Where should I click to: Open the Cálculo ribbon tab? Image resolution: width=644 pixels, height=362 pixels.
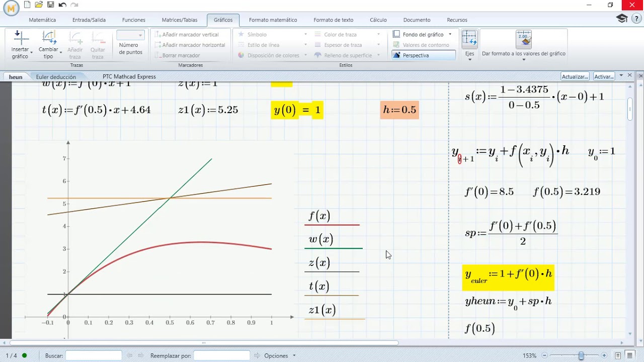[378, 20]
